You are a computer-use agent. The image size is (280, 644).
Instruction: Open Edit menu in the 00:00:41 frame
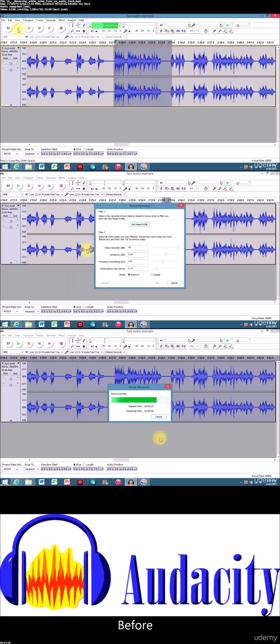click(10, 20)
